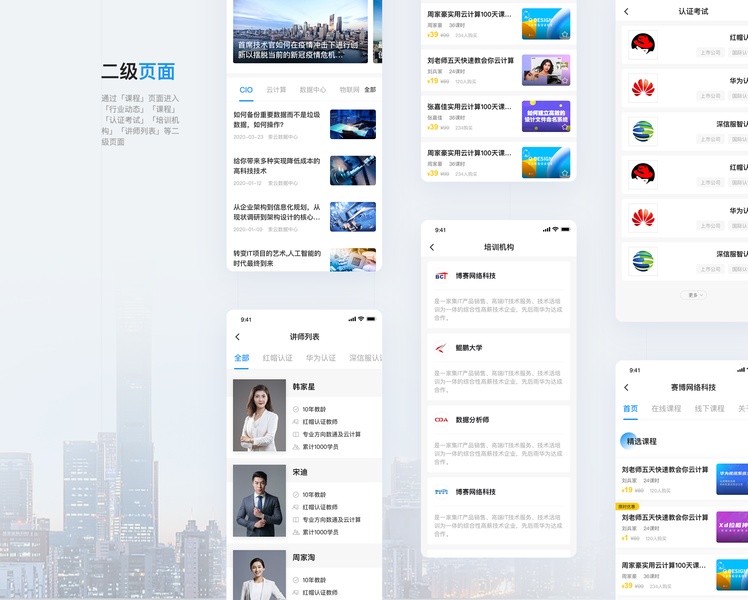Tap 2020-03-23 date under backup article
This screenshot has width=748, height=600.
pos(248,137)
